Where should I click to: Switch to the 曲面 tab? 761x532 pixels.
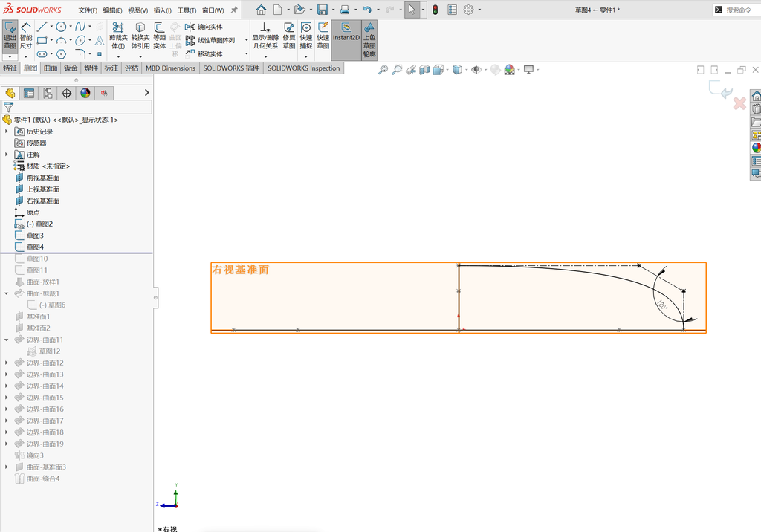(x=51, y=68)
